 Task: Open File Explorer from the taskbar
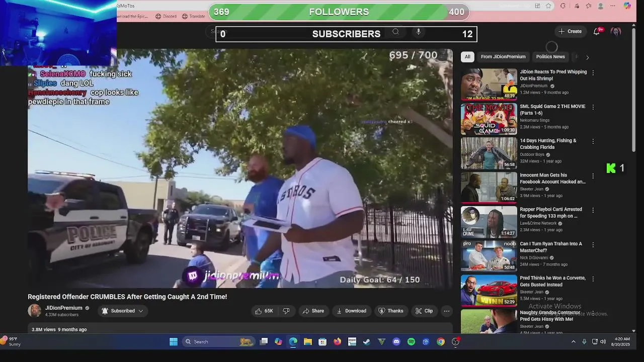[x=307, y=342]
